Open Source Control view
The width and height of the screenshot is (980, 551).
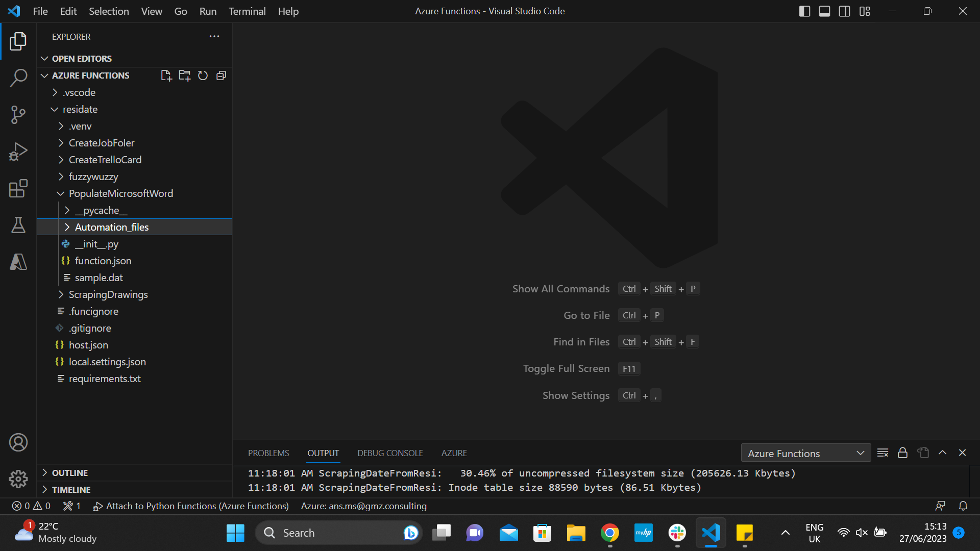click(x=18, y=115)
